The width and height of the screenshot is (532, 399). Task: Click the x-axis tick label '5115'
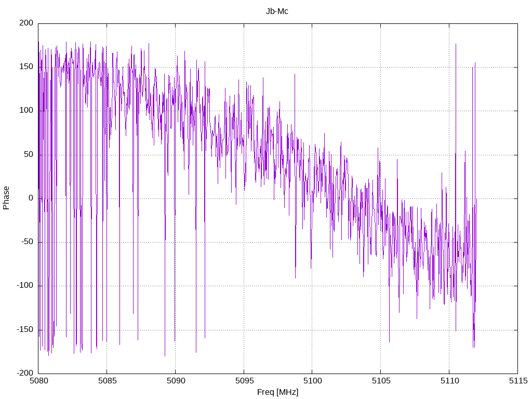(x=518, y=381)
